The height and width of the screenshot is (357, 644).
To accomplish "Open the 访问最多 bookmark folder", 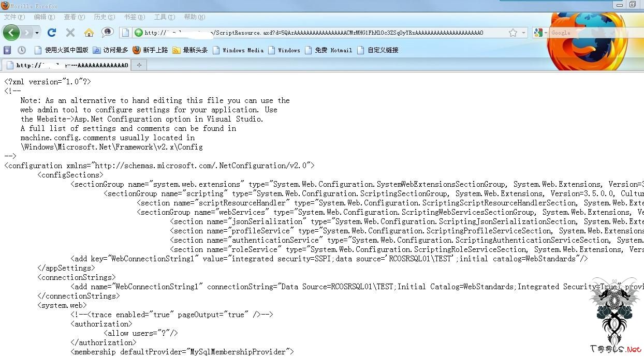I will [110, 50].
